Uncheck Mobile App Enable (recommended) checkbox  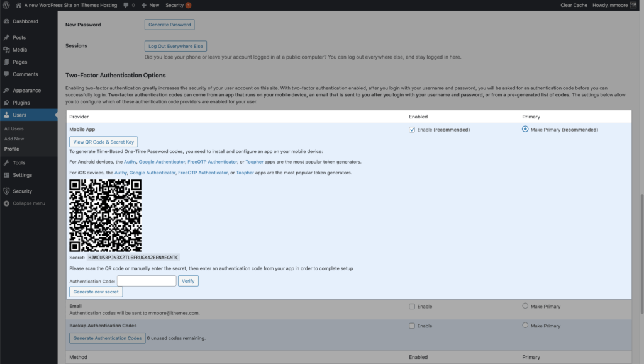click(x=412, y=130)
